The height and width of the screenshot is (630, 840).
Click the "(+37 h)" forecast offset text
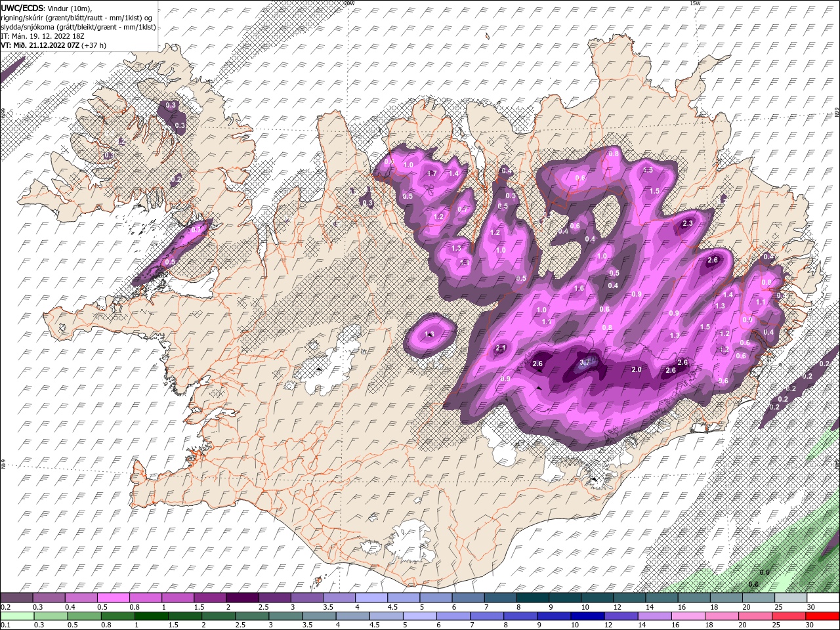(x=94, y=45)
